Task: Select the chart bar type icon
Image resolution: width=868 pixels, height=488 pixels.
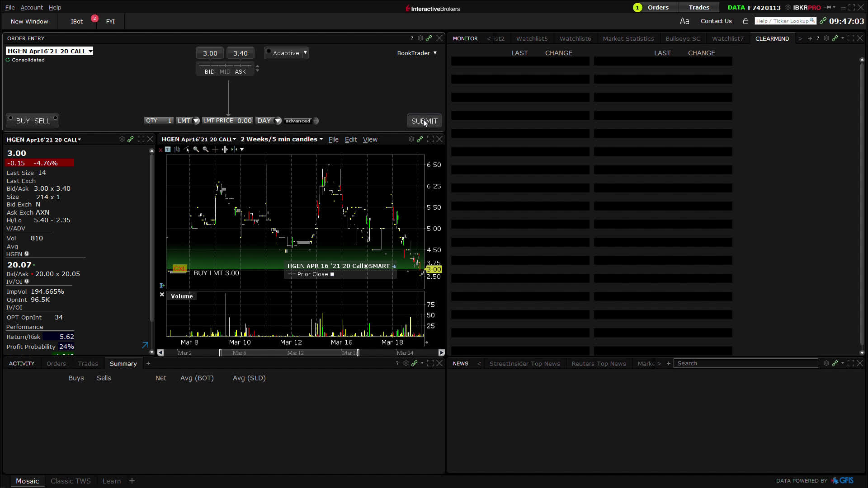Action: click(x=177, y=150)
